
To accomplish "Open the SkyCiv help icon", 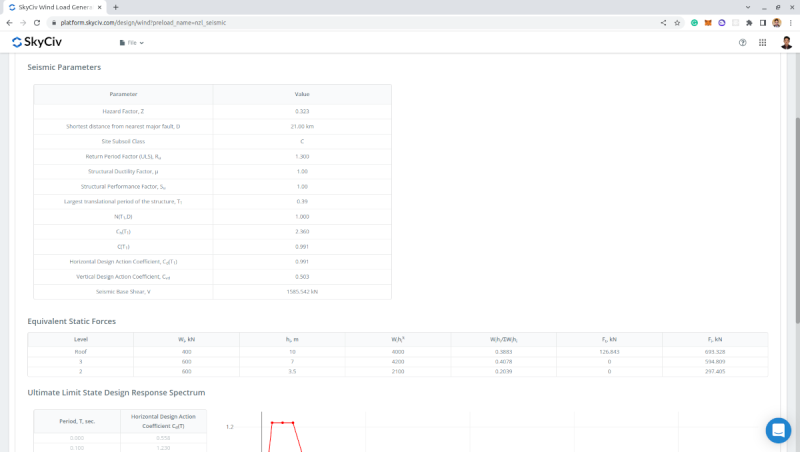I will (742, 43).
